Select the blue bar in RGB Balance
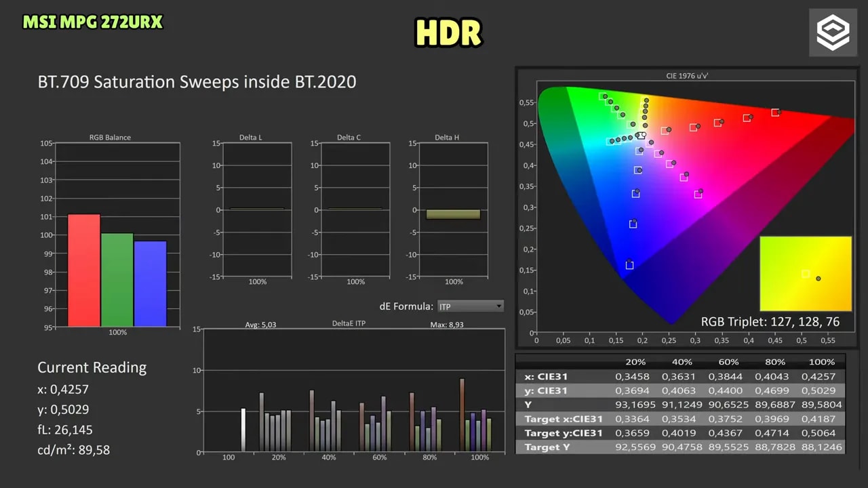The width and height of the screenshot is (868, 488). click(x=151, y=283)
